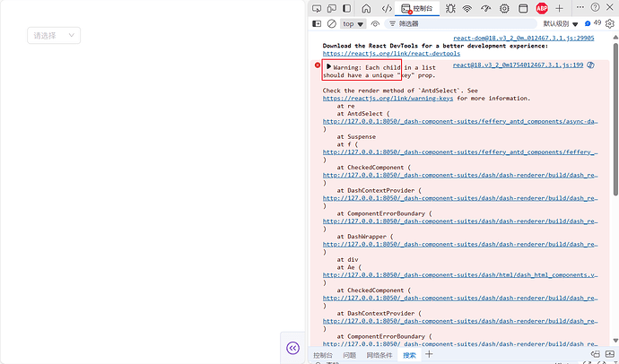Open the Memory chip icon
Image resolution: width=619 pixels, height=364 pixels.
[504, 8]
